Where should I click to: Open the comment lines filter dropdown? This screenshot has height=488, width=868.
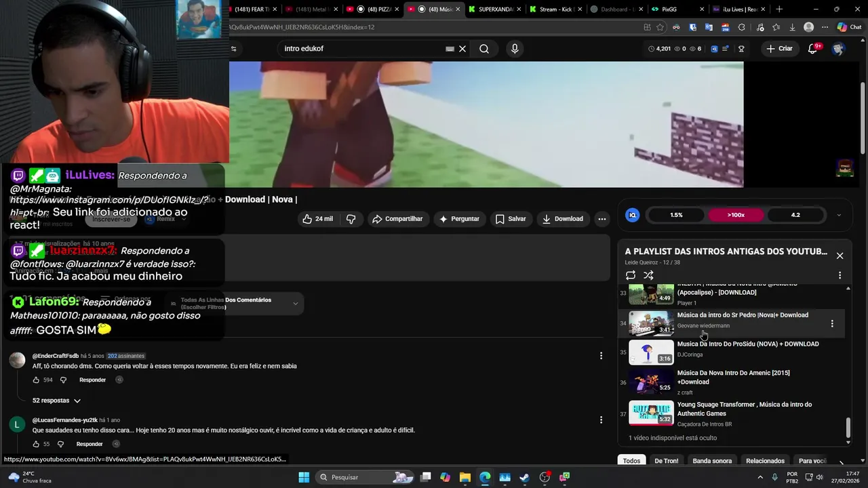pyautogui.click(x=234, y=304)
